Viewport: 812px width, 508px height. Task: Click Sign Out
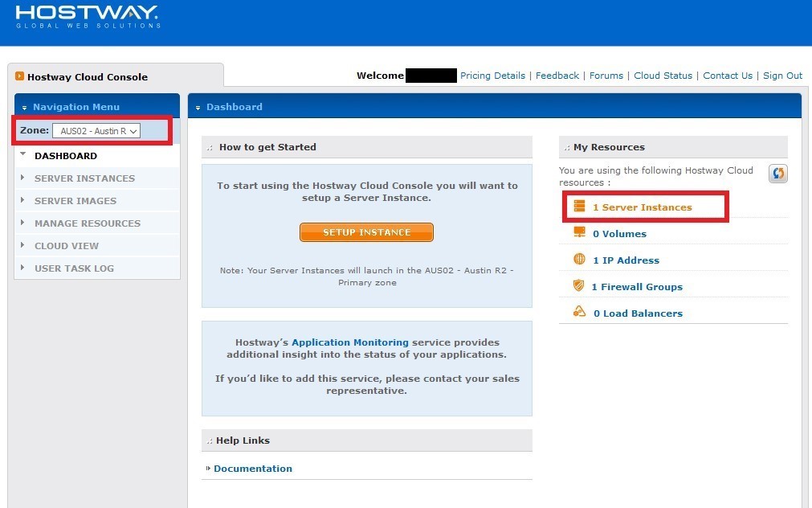point(782,76)
